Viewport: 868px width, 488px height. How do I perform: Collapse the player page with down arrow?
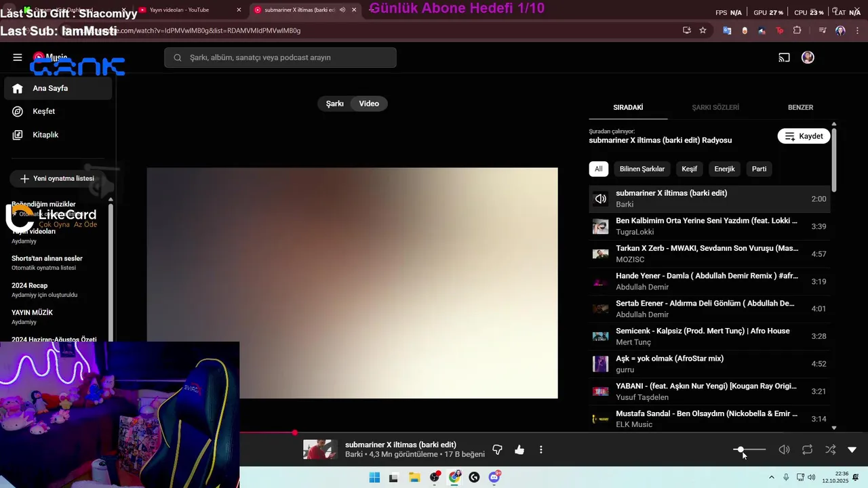pyautogui.click(x=852, y=450)
